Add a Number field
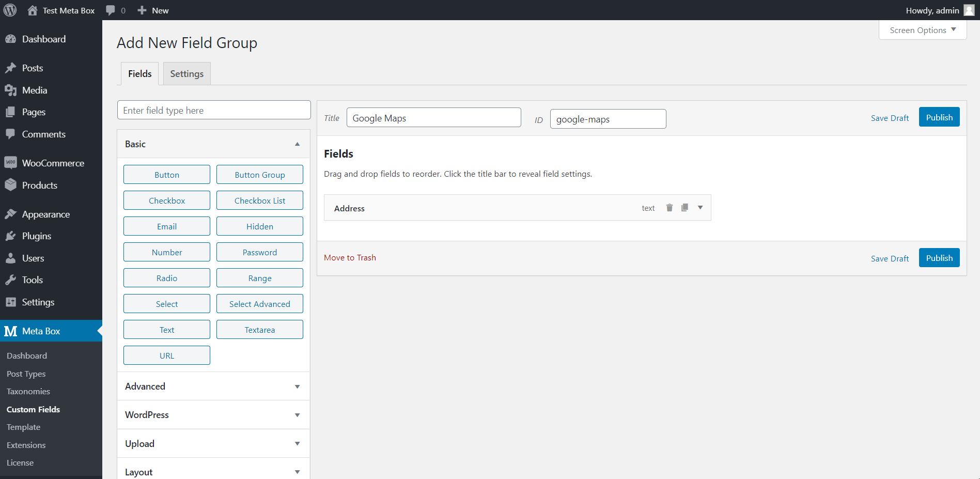Image resolution: width=980 pixels, height=479 pixels. [x=167, y=252]
